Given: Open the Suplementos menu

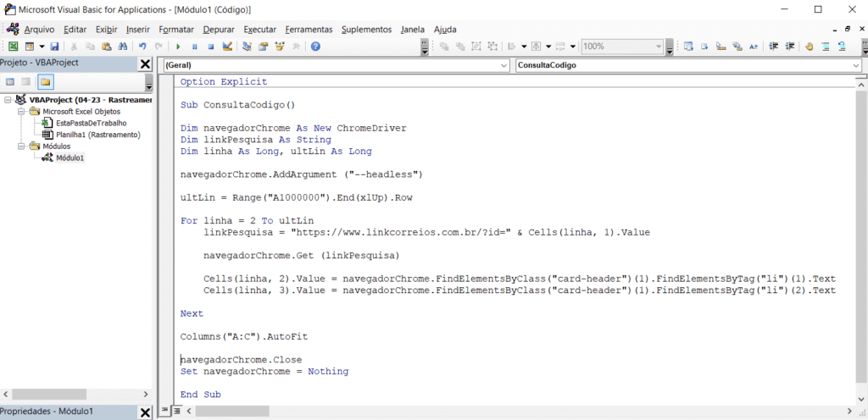Looking at the screenshot, I should click(x=366, y=30).
